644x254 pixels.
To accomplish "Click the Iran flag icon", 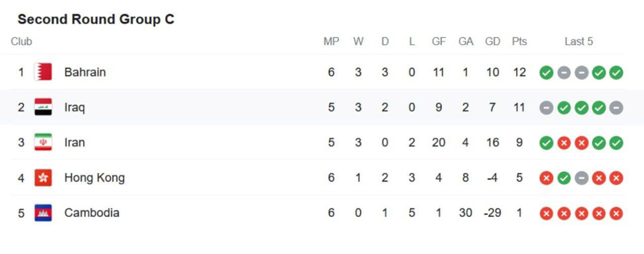I will 43,143.
